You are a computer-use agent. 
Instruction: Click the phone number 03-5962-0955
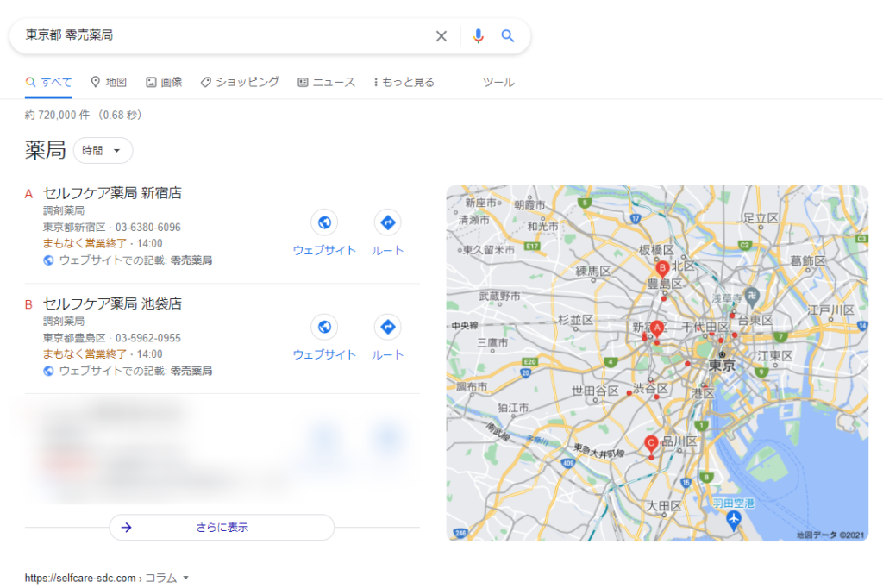[148, 338]
